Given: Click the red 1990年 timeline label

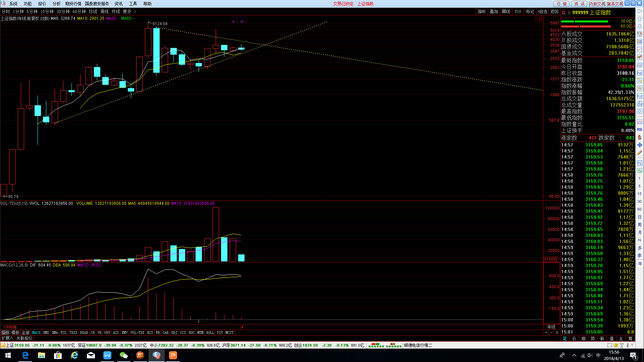Looking at the screenshot, I should pos(10,327).
